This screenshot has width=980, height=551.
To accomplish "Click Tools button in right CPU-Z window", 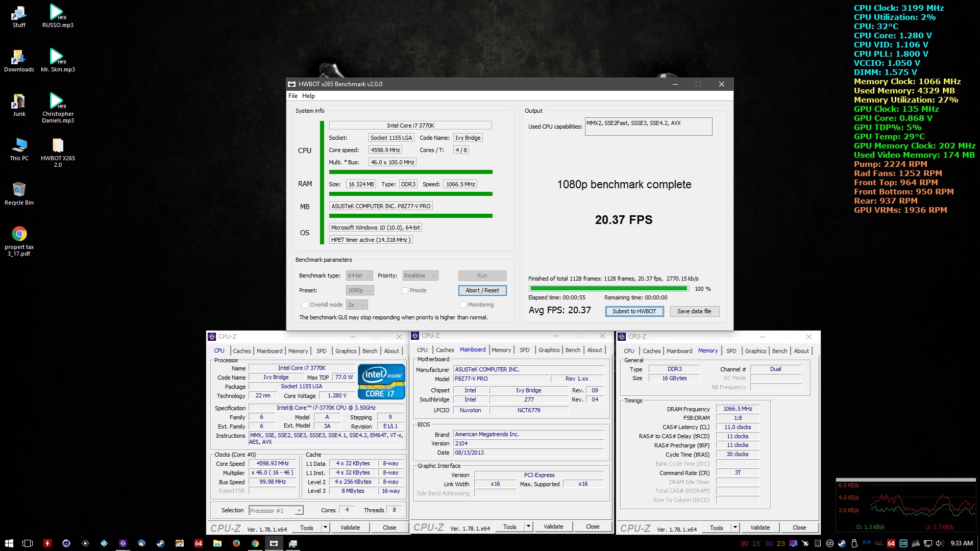I will (716, 528).
